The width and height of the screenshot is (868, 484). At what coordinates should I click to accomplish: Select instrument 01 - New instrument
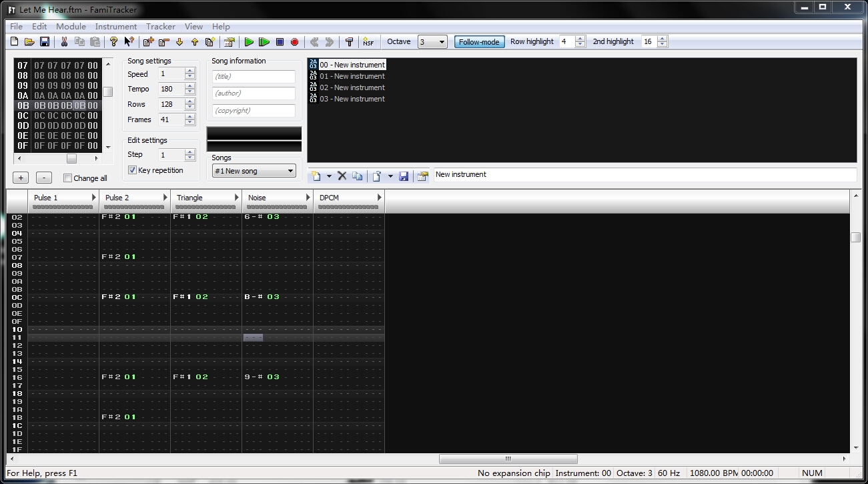(352, 76)
